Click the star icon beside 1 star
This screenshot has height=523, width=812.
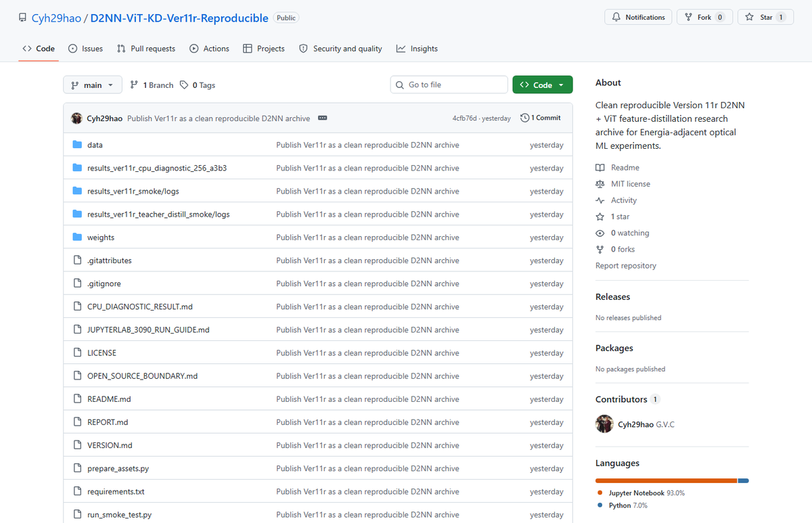(600, 217)
